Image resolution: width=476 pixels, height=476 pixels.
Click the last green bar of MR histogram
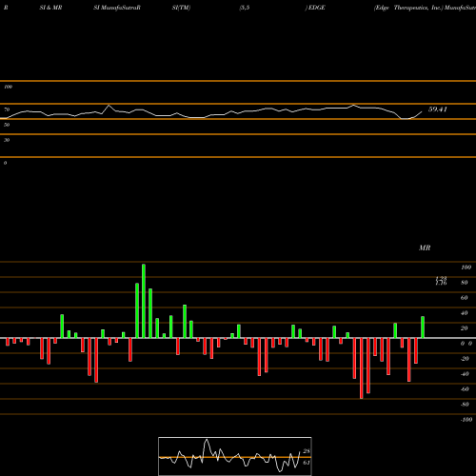pyautogui.click(x=423, y=327)
